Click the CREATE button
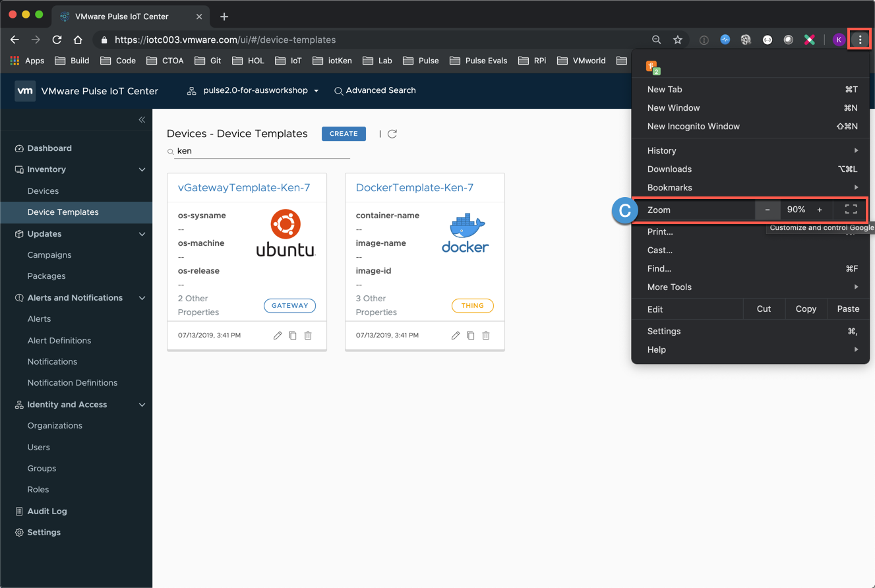This screenshot has width=875, height=588. [344, 134]
